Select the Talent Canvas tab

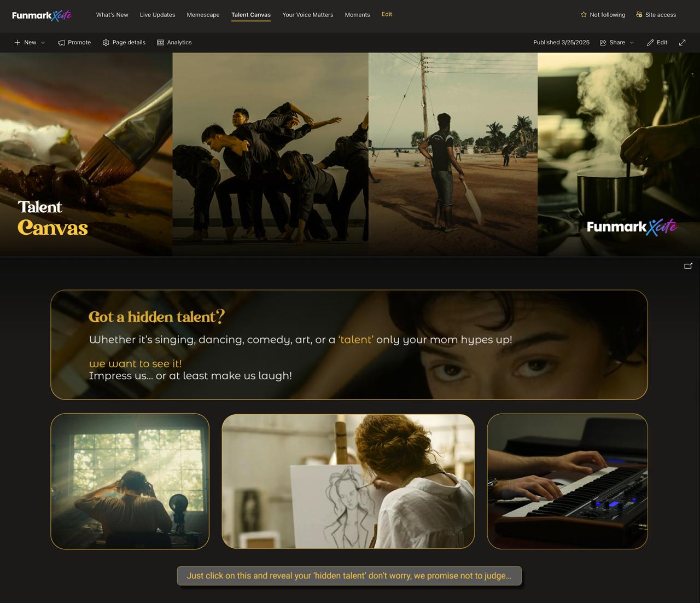tap(251, 15)
